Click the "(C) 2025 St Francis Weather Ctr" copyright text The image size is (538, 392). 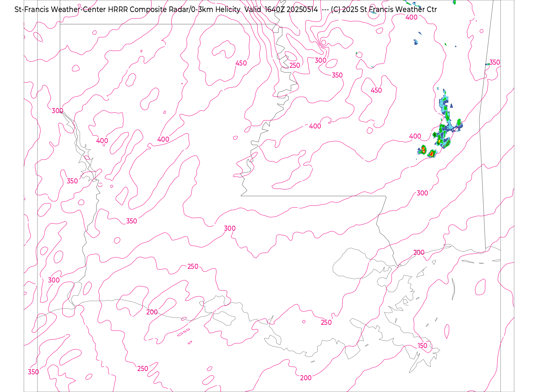384,10
